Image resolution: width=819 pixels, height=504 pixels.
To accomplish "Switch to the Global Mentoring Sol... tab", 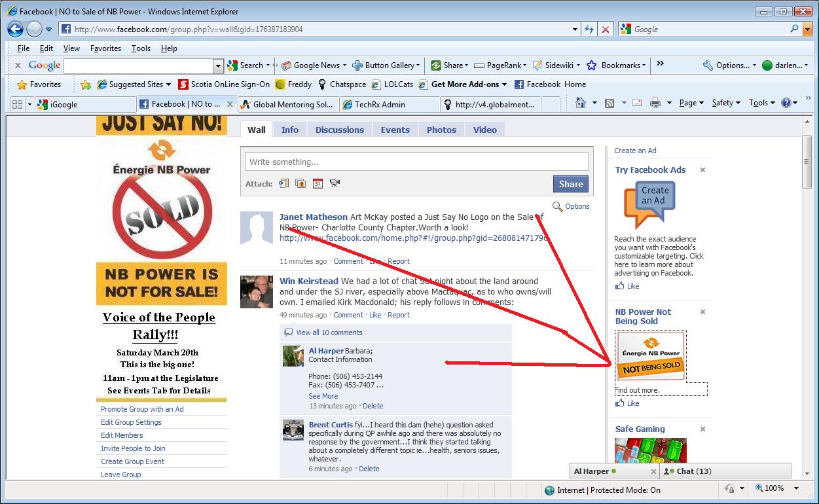I will pyautogui.click(x=287, y=104).
